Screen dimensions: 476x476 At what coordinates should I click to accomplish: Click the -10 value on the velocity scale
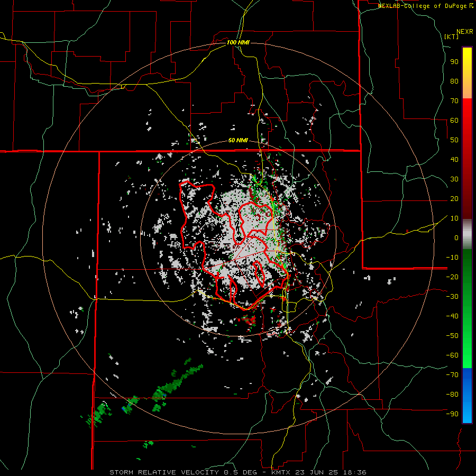(x=452, y=258)
